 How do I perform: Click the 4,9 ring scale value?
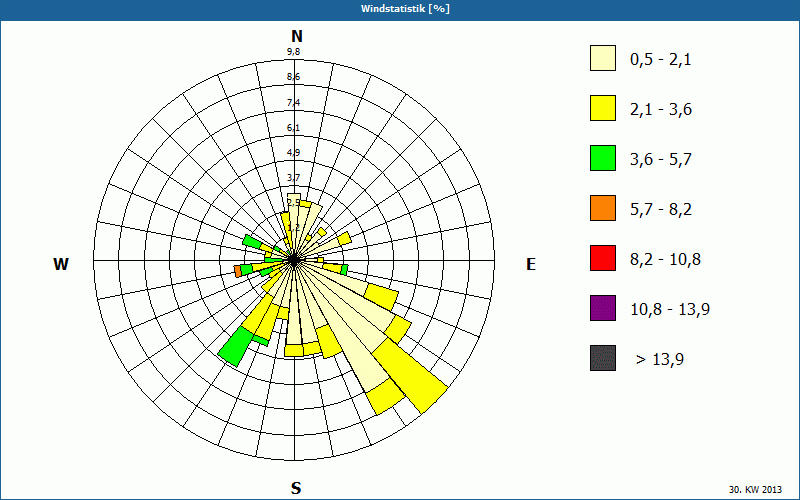[293, 153]
